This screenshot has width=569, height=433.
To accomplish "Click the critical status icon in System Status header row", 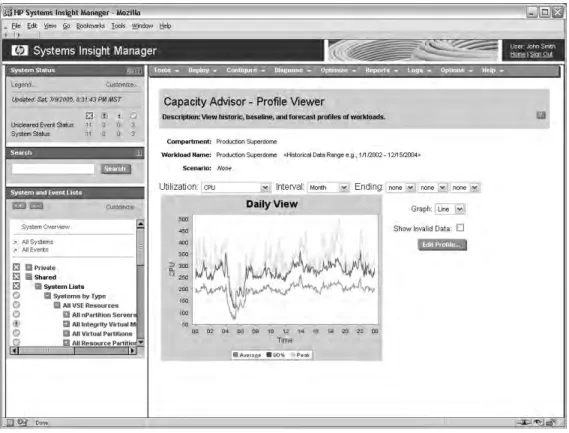I will [89, 116].
